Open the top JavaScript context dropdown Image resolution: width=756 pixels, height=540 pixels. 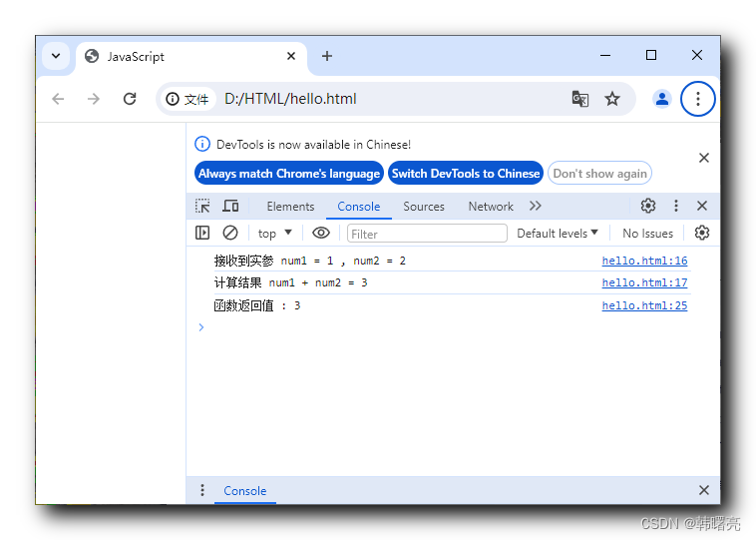point(275,234)
